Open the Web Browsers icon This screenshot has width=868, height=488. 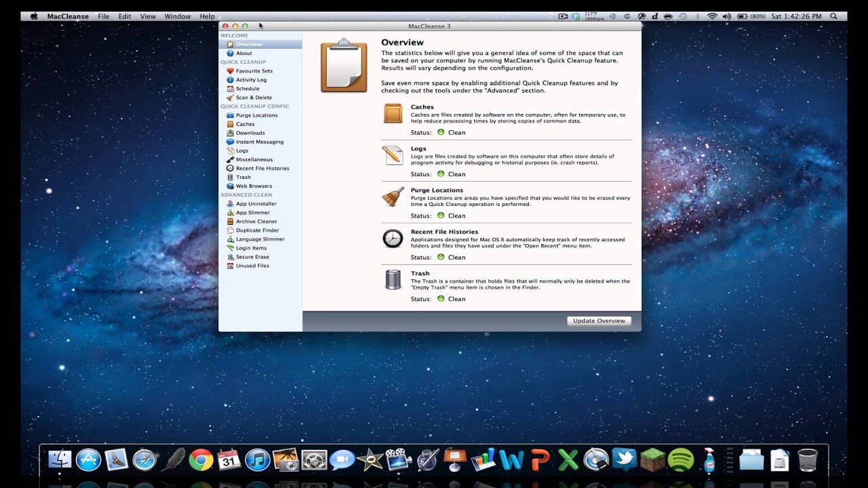tap(230, 186)
